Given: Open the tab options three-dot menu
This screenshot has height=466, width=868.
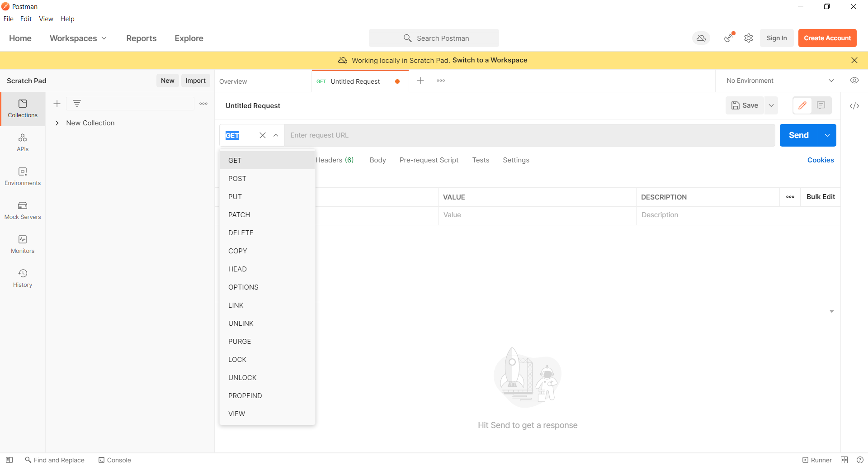Looking at the screenshot, I should (441, 81).
